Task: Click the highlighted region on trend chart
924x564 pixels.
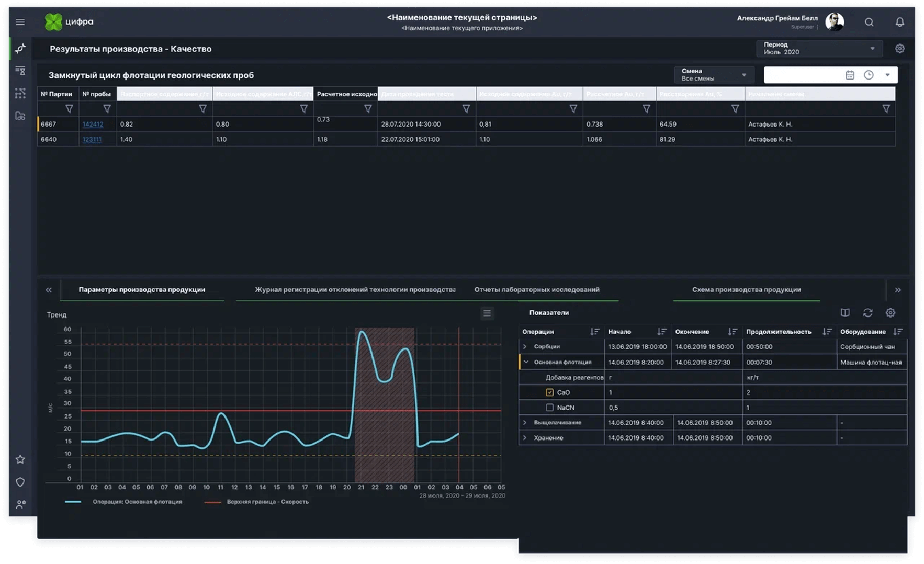Action: pyautogui.click(x=385, y=405)
